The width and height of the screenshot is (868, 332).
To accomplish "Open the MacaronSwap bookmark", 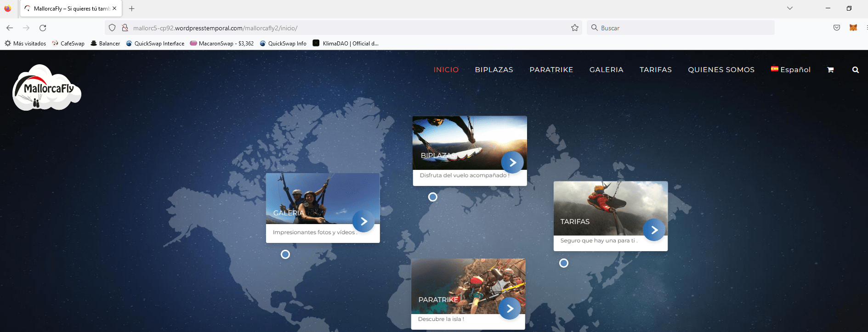I will [x=222, y=44].
